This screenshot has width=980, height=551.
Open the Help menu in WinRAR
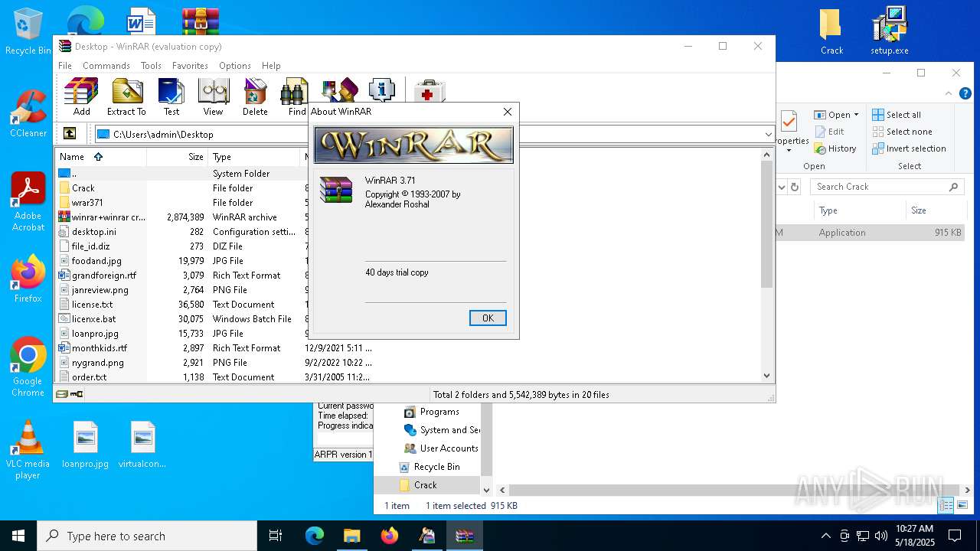coord(271,66)
